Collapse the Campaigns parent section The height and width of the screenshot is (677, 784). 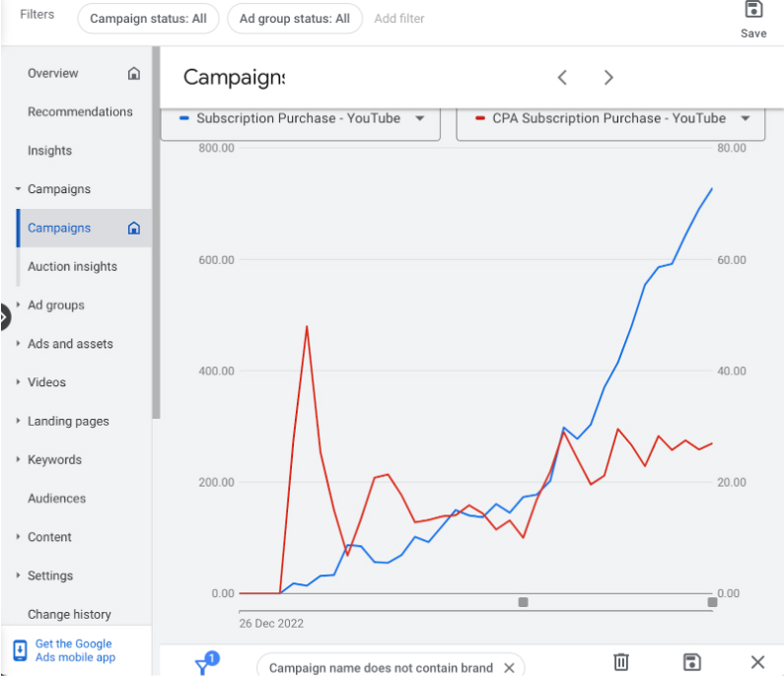(x=18, y=189)
